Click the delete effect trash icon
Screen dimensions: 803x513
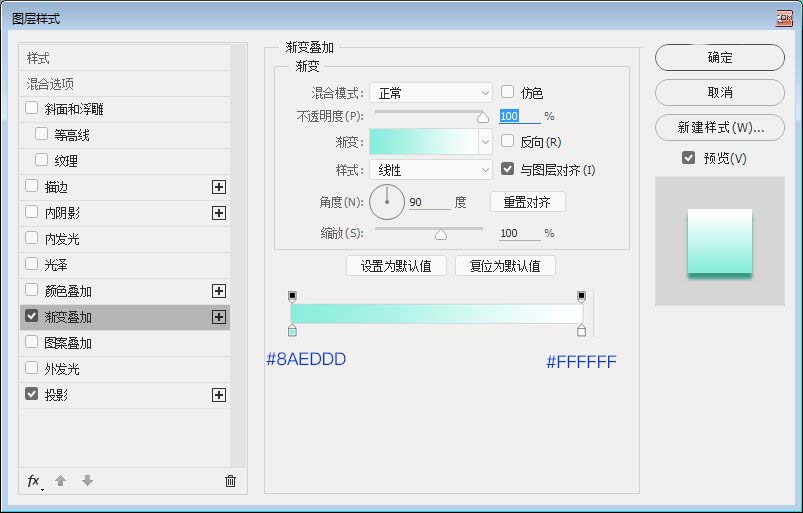click(x=230, y=481)
